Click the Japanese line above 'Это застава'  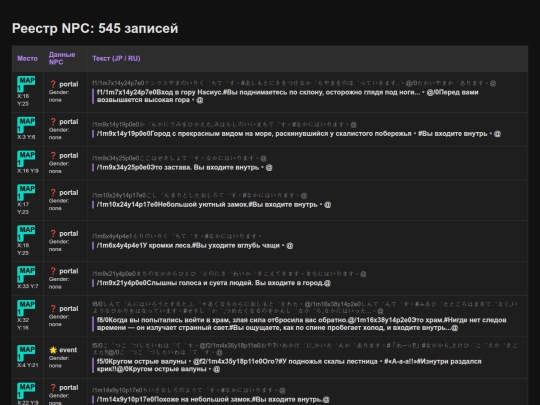click(x=179, y=158)
